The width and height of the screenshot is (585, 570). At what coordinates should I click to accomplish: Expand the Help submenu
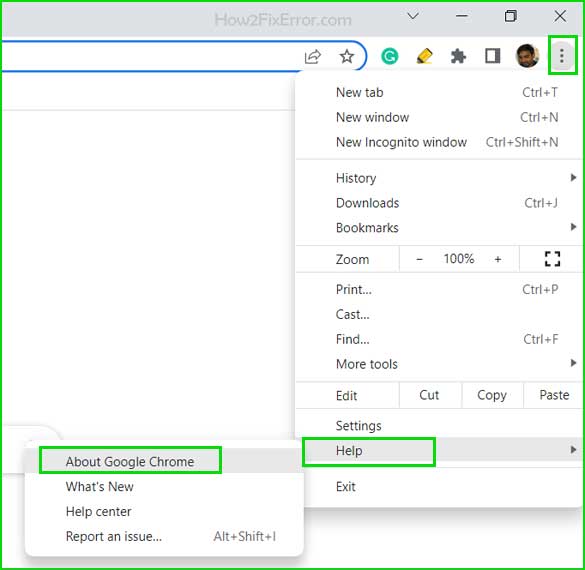pyautogui.click(x=439, y=450)
